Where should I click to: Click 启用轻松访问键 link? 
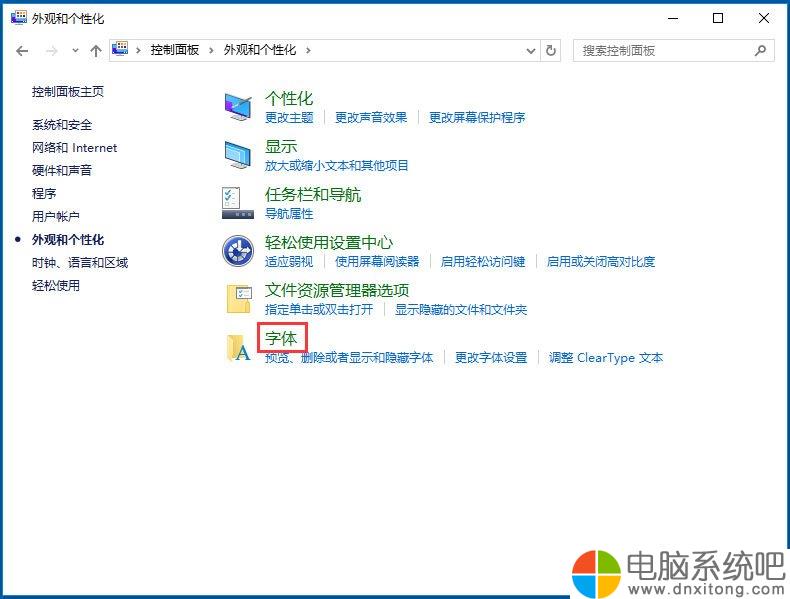[483, 262]
